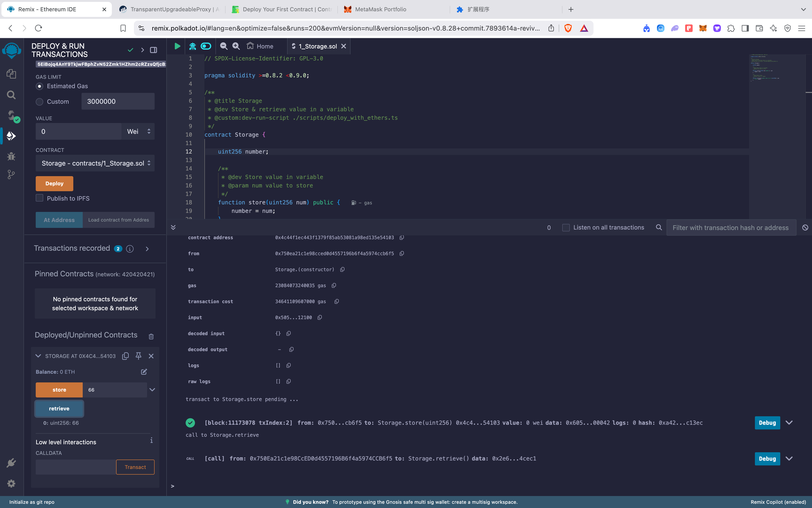Open the Search in files sidebar icon
The width and height of the screenshot is (812, 508).
point(12,95)
